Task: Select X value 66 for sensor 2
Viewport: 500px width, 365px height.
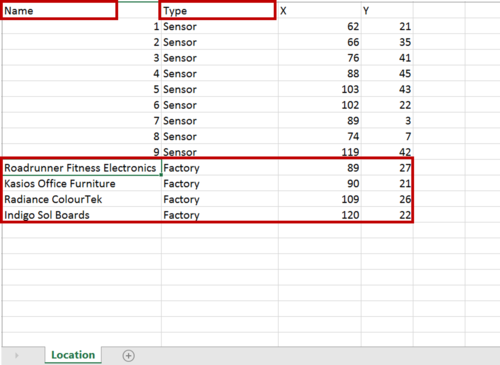Action: coord(320,42)
